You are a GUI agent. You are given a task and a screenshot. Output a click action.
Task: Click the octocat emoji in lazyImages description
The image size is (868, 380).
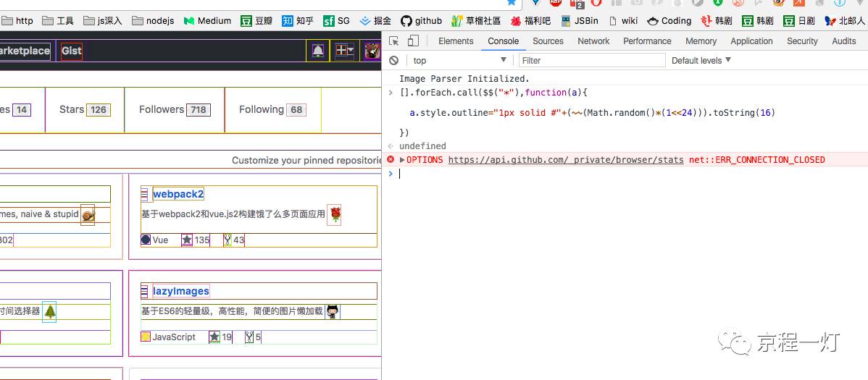pyautogui.click(x=332, y=312)
